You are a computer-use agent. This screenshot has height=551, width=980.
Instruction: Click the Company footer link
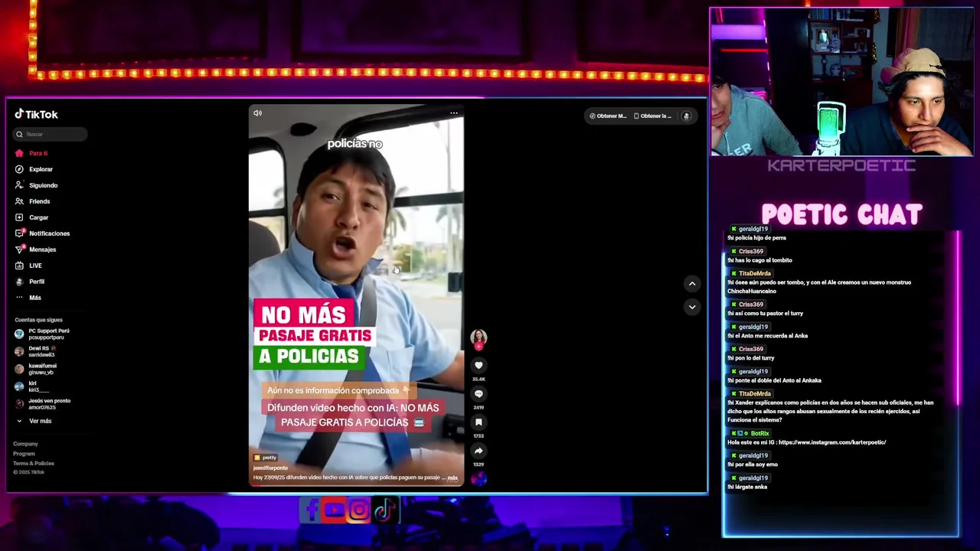tap(25, 444)
